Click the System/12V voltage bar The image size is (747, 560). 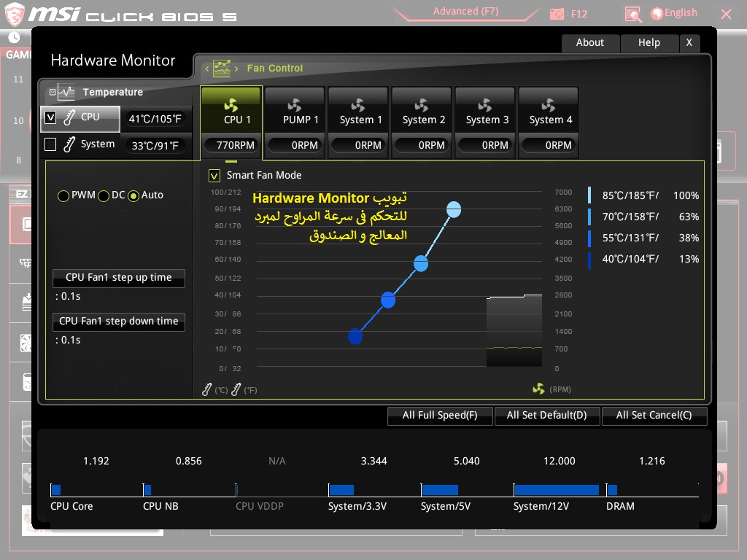tap(557, 490)
